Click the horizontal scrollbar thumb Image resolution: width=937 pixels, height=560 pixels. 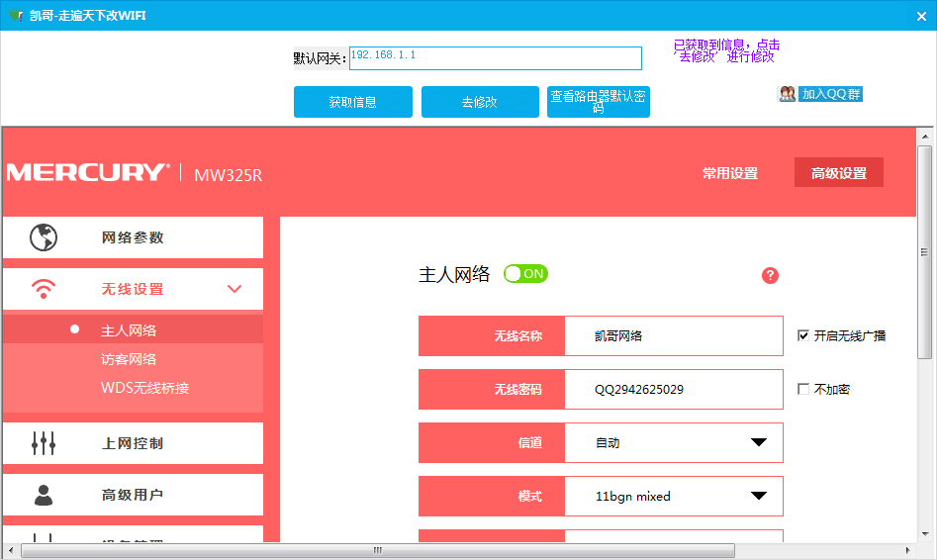pyautogui.click(x=378, y=550)
